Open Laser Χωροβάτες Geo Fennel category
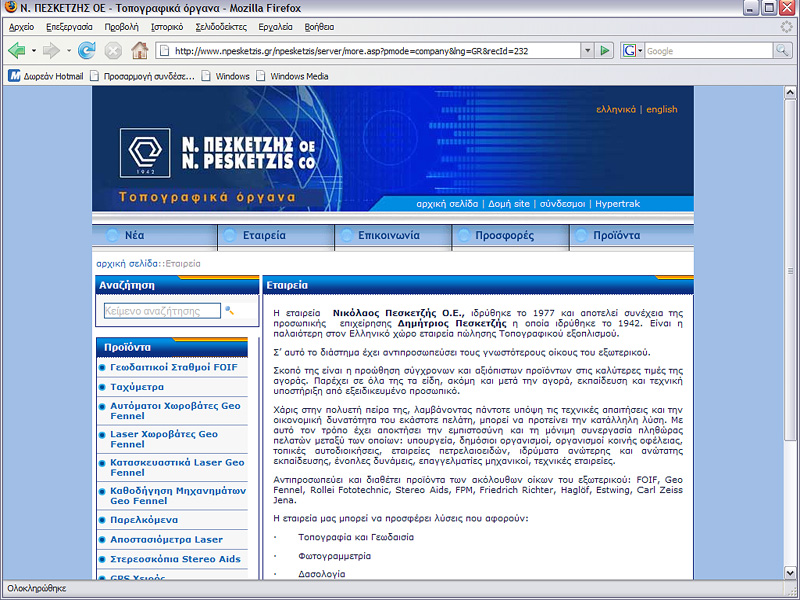800x600 pixels. click(x=164, y=439)
